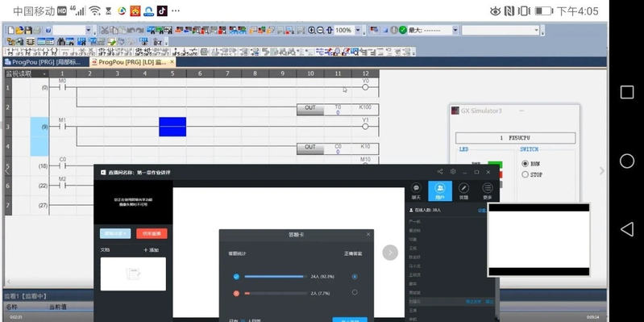Select the STOP radio button
Screen dimensions: 644x322
point(525,174)
